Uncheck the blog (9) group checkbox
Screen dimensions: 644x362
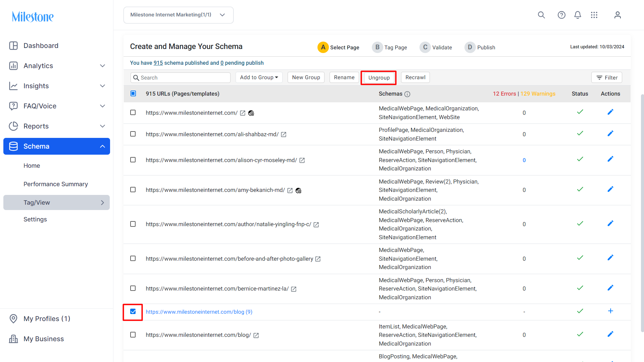[x=133, y=312]
